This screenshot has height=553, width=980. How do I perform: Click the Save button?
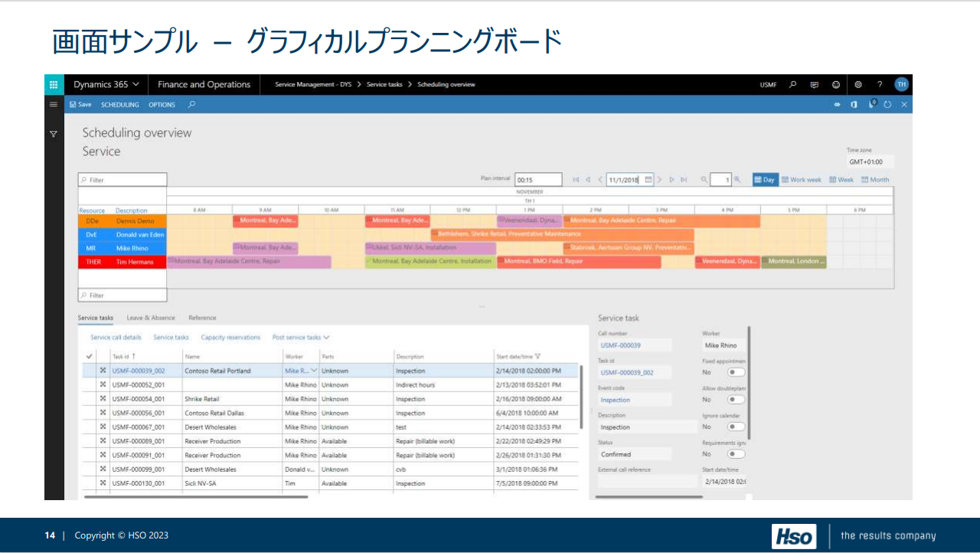point(80,105)
